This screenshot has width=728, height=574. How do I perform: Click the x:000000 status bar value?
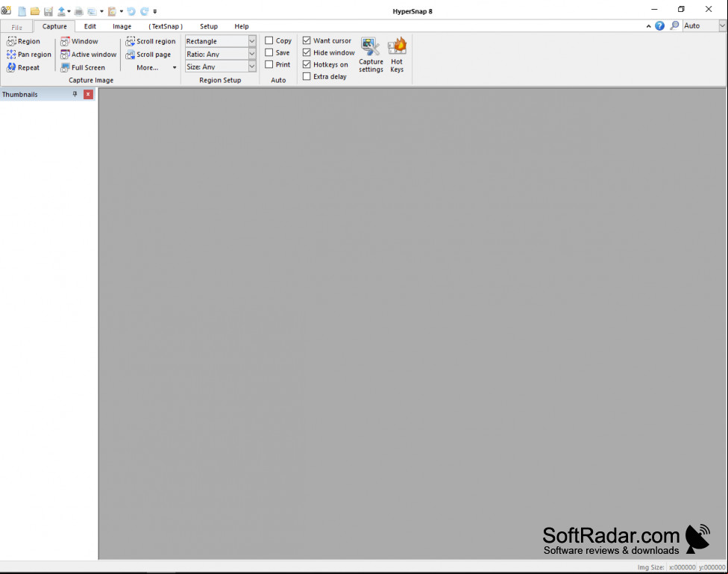[x=682, y=567]
